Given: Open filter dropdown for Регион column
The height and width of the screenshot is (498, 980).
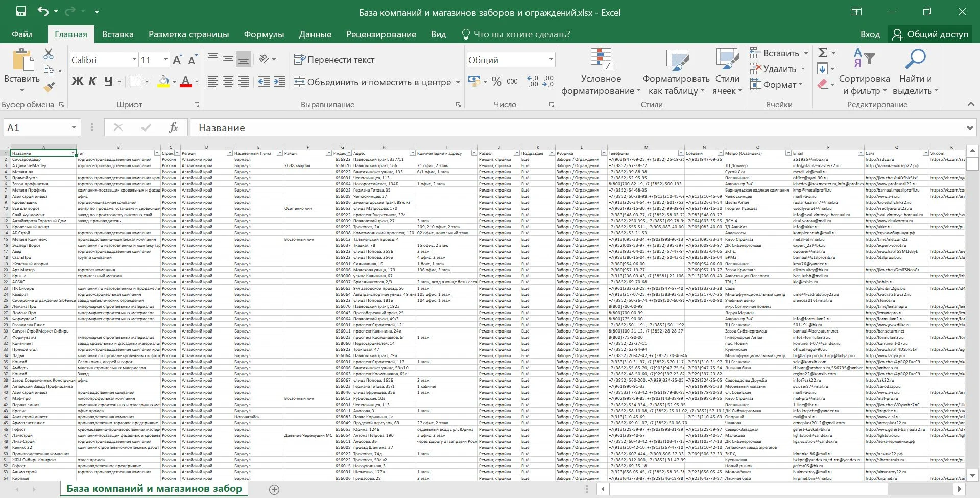Looking at the screenshot, I should tap(229, 153).
